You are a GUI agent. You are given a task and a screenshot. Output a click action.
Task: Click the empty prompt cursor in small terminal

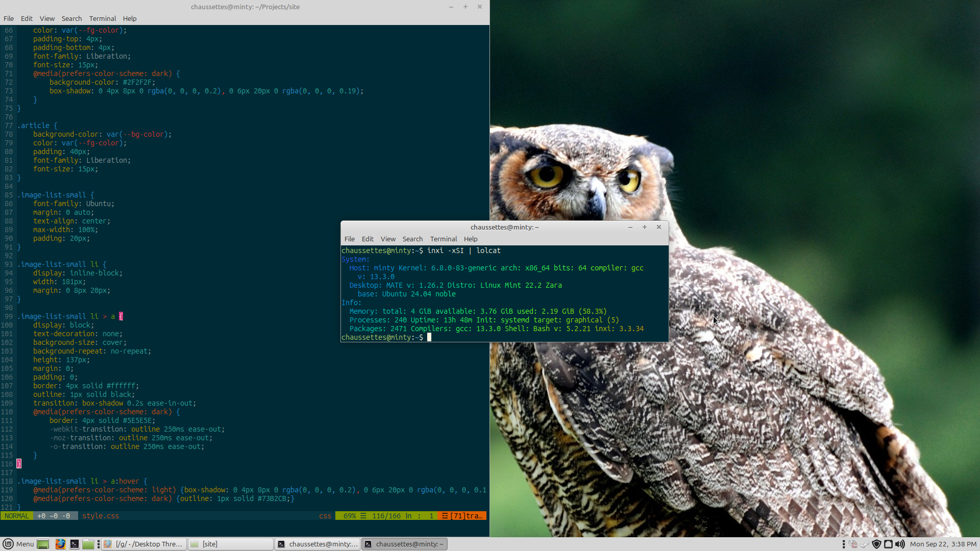coord(429,337)
